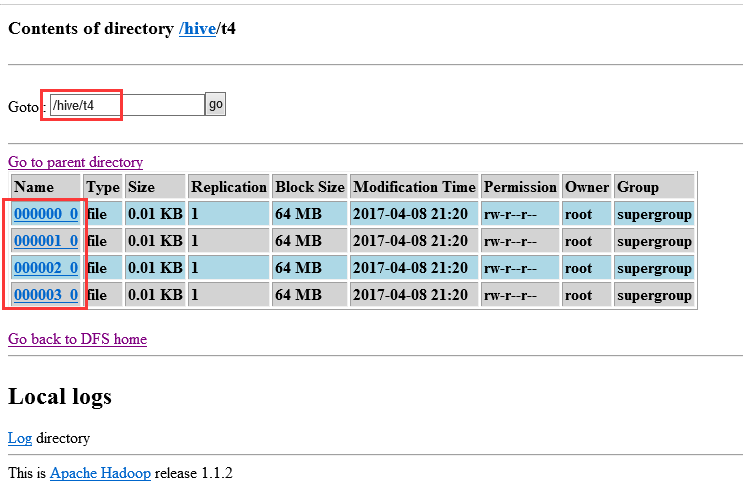The height and width of the screenshot is (502, 743).
Task: Click the Name column header
Action: (46, 186)
